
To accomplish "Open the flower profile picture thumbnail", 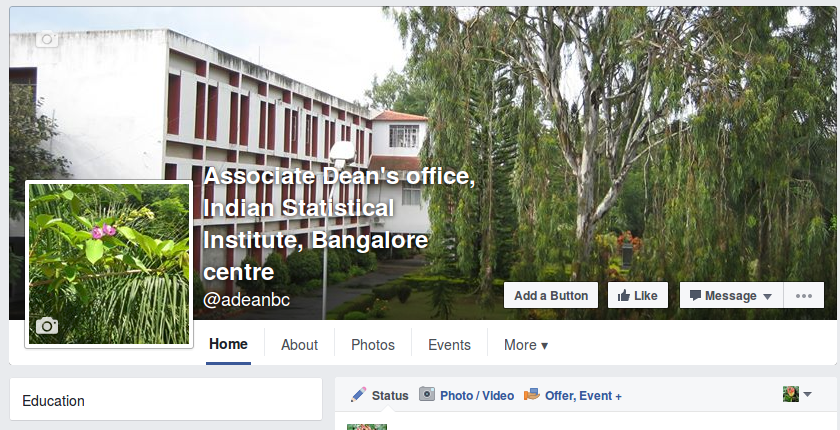I will pos(109,264).
